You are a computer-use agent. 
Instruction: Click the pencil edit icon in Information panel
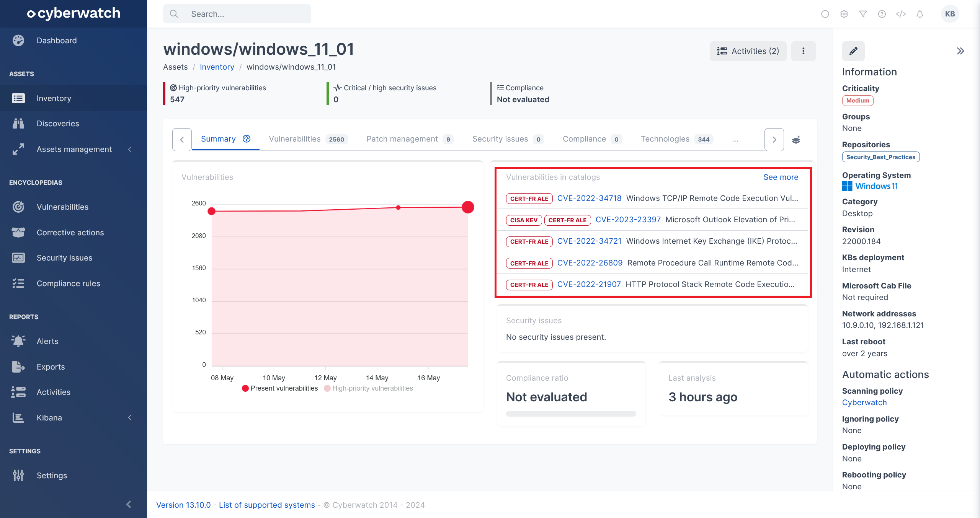pyautogui.click(x=853, y=51)
